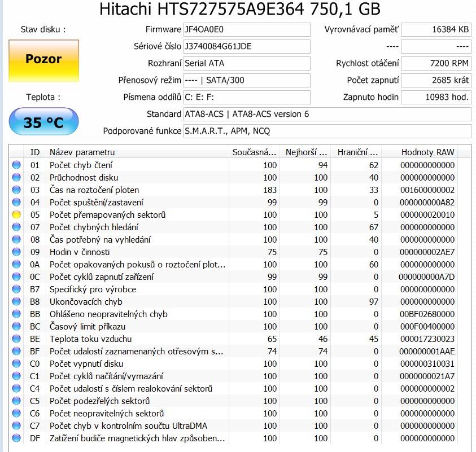Image resolution: width=476 pixels, height=452 pixels.
Task: Select the Počet neopravitelných sektorů parameter
Action: [x=107, y=414]
